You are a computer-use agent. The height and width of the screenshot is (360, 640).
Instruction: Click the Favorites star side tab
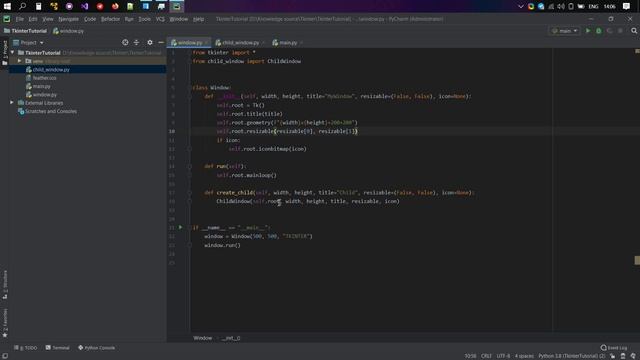pyautogui.click(x=5, y=322)
